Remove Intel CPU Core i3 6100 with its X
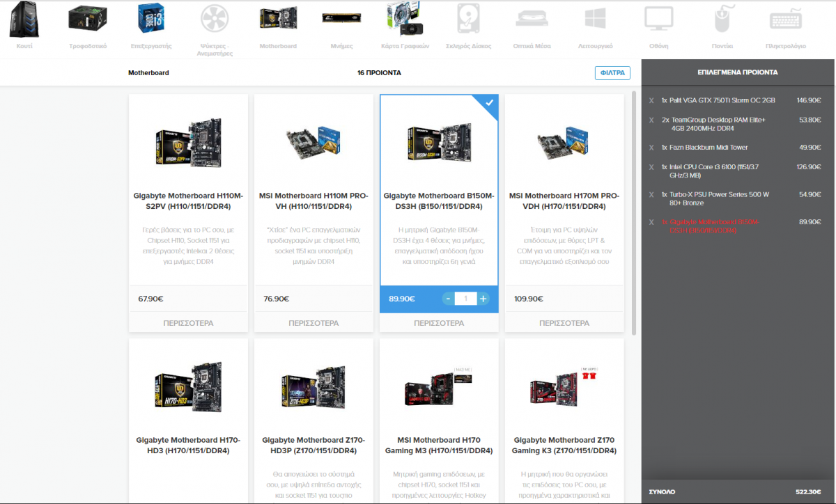This screenshot has height=504, width=836. click(x=651, y=167)
